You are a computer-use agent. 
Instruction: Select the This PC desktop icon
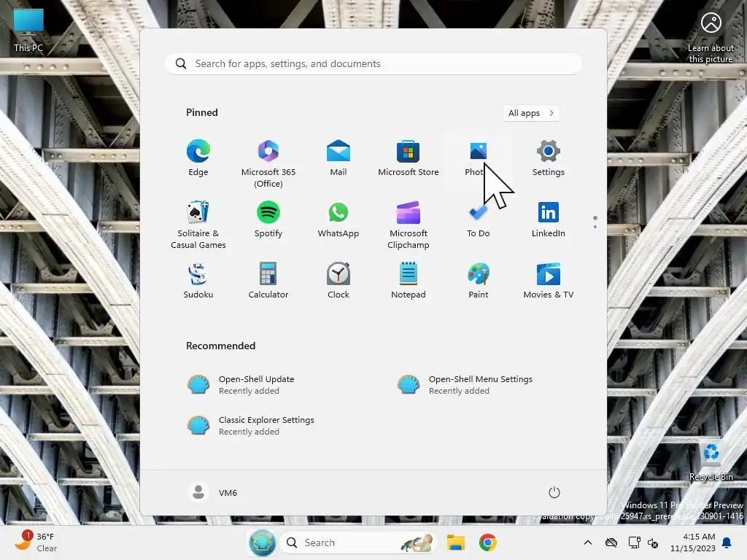pyautogui.click(x=28, y=31)
